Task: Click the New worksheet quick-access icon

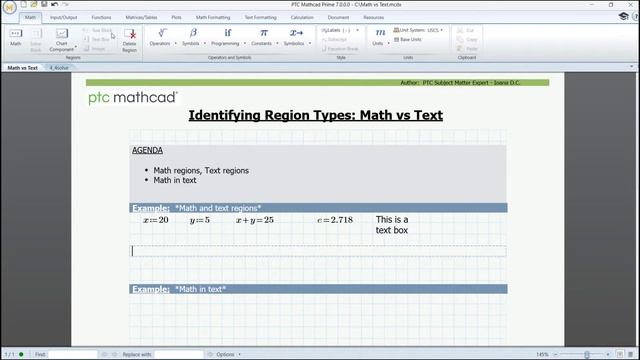Action: point(23,4)
